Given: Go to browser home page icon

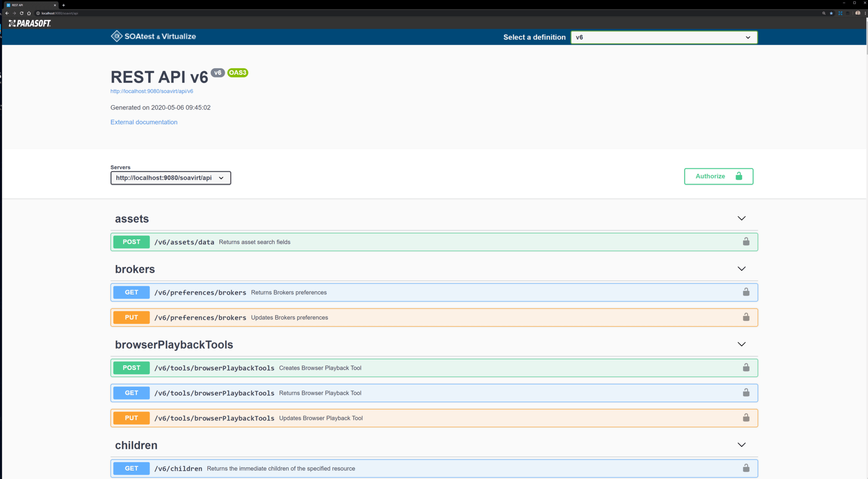Looking at the screenshot, I should tap(29, 13).
